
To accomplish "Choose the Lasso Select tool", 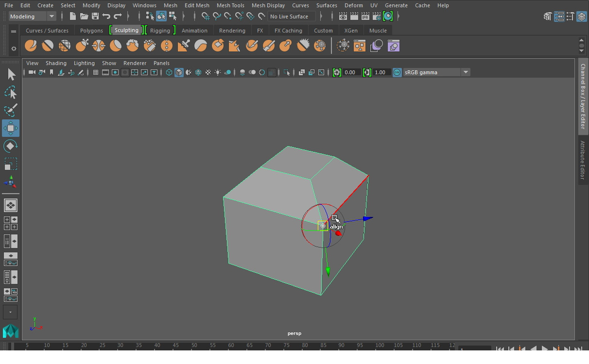I will [x=11, y=92].
